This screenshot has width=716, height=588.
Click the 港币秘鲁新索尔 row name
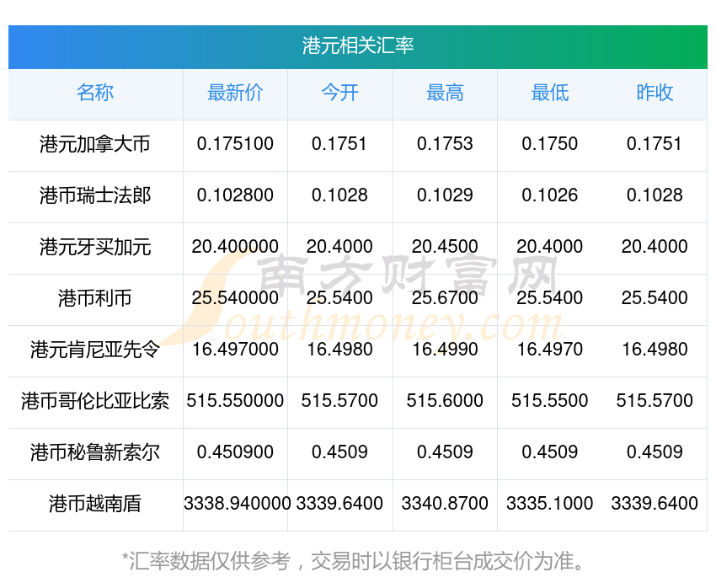[95, 452]
